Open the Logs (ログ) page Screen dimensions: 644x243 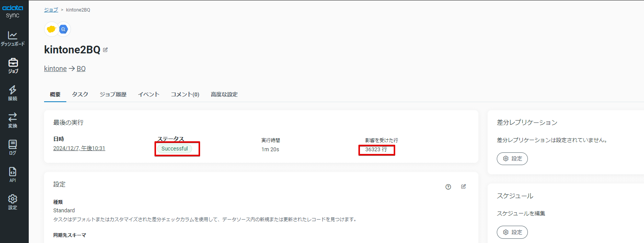click(x=13, y=147)
